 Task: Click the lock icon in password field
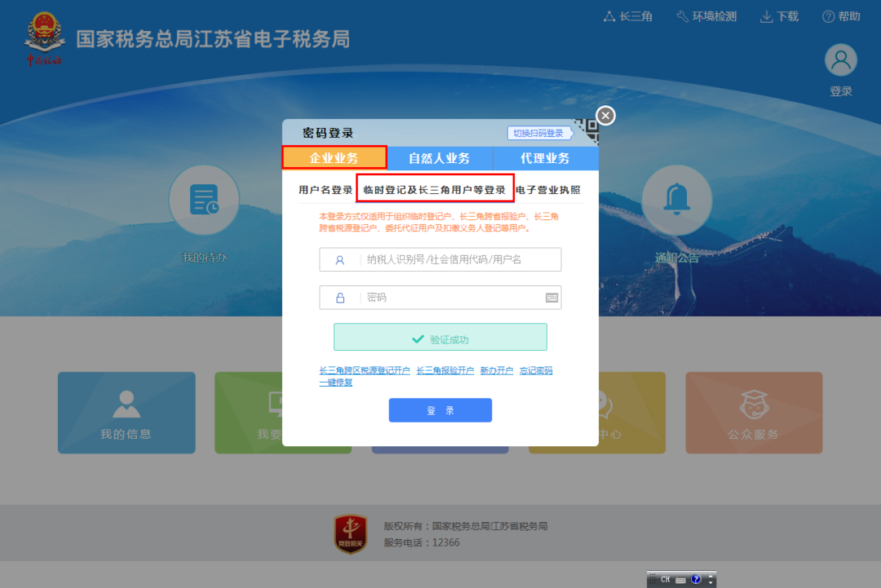pos(340,298)
